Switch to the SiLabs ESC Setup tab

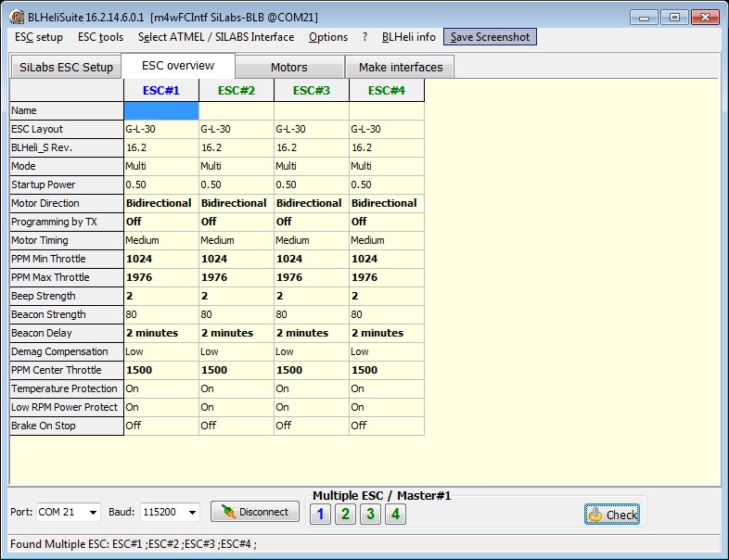[66, 68]
